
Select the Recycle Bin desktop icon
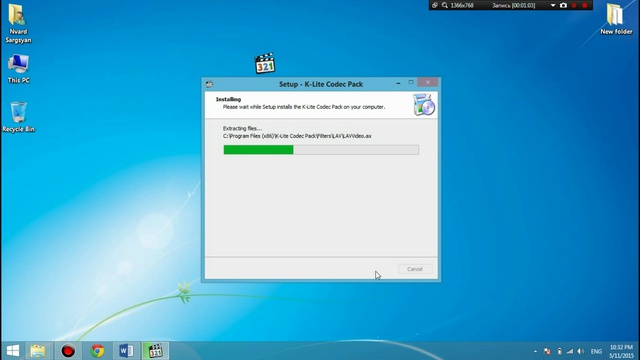pos(18,117)
